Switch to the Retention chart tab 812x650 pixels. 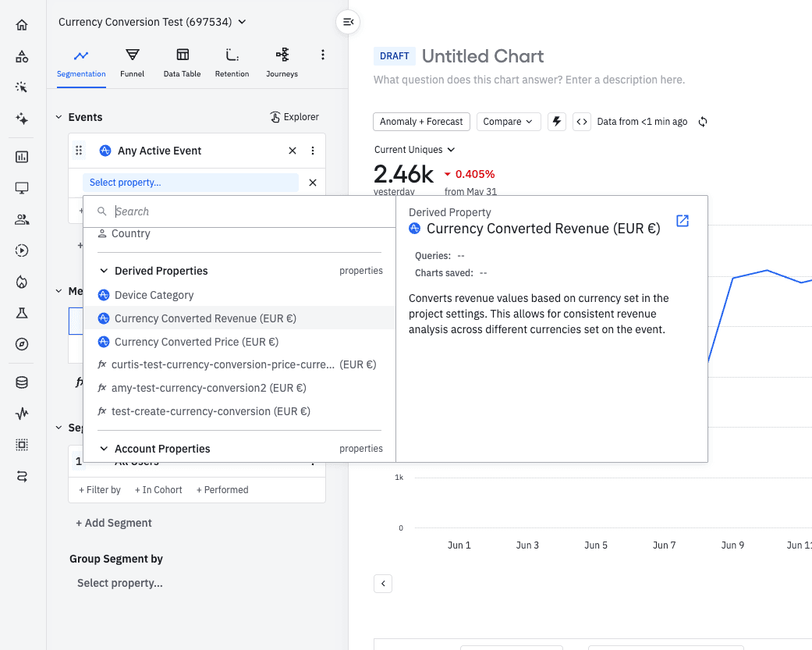coord(232,62)
